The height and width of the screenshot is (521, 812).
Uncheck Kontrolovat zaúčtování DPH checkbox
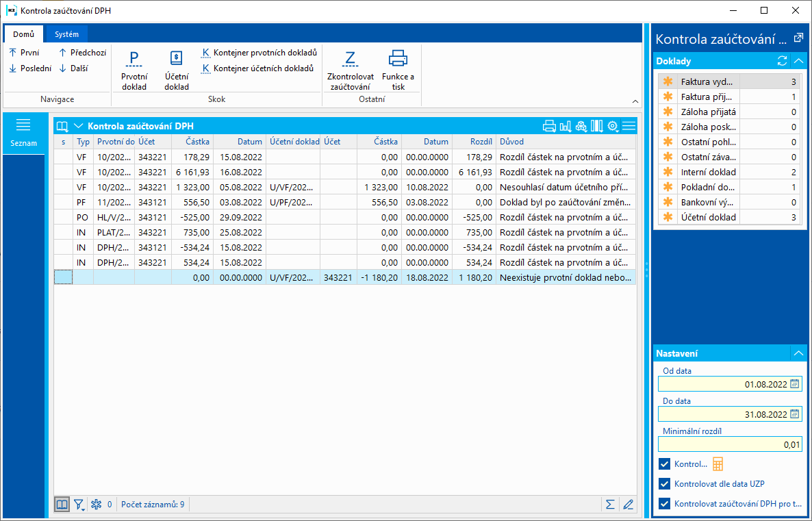click(x=664, y=504)
